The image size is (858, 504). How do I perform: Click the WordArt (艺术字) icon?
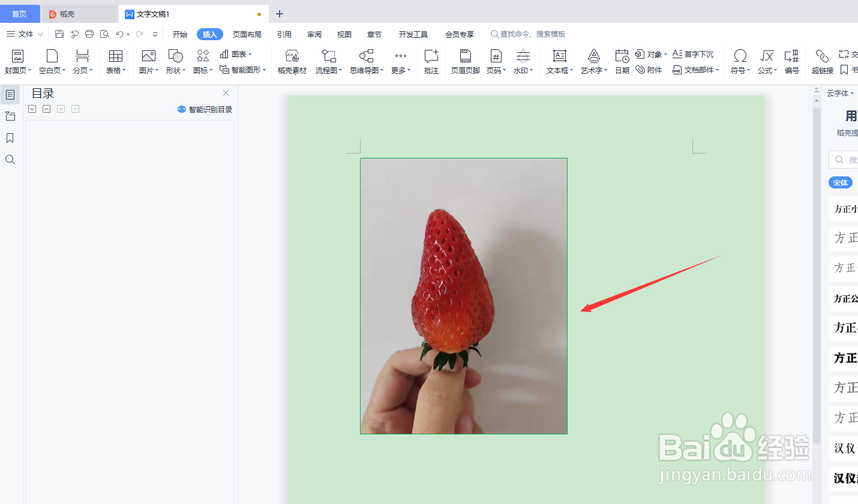coord(594,56)
